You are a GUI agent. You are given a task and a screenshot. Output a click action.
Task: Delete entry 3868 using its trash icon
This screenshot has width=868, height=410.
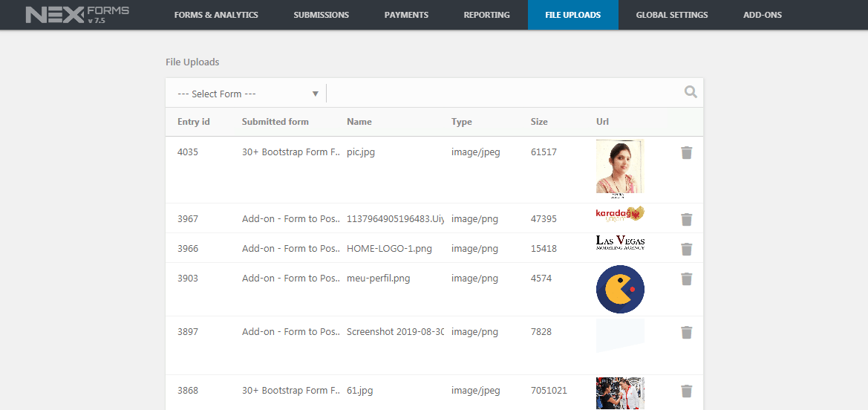point(686,391)
